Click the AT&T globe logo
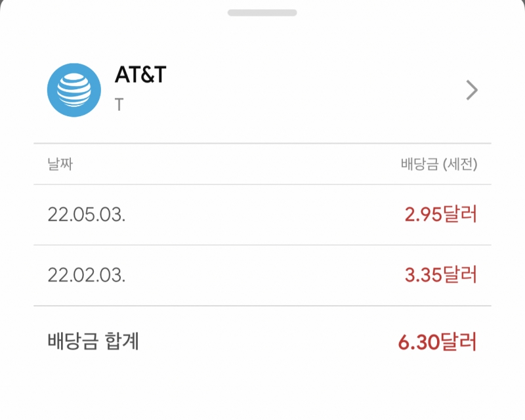Viewport: 525px width, 420px height. (x=74, y=90)
